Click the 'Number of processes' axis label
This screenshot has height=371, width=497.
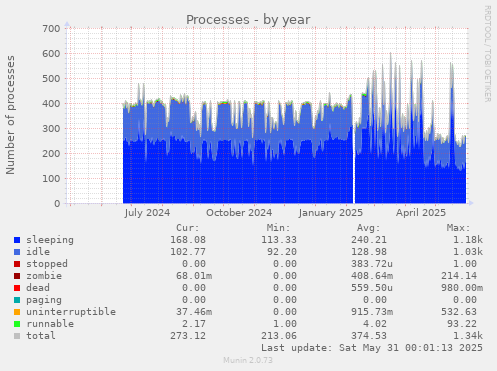point(10,115)
